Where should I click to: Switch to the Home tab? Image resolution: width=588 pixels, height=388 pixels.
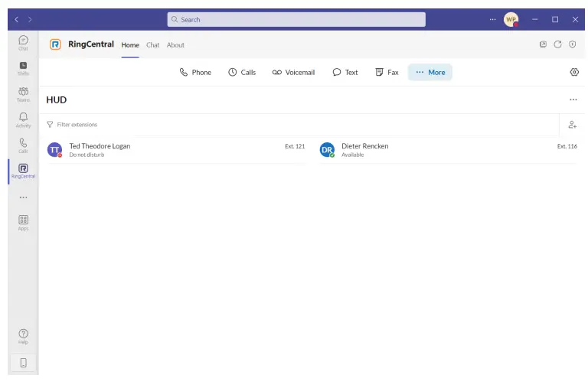pos(130,45)
